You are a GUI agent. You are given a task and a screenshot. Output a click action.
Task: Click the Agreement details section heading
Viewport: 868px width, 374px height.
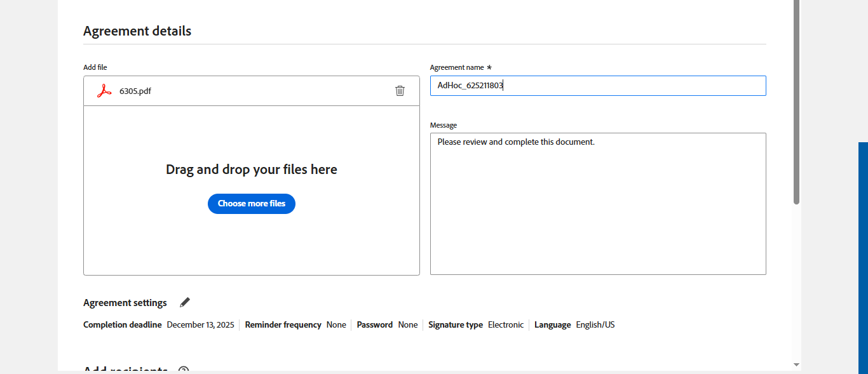[137, 30]
